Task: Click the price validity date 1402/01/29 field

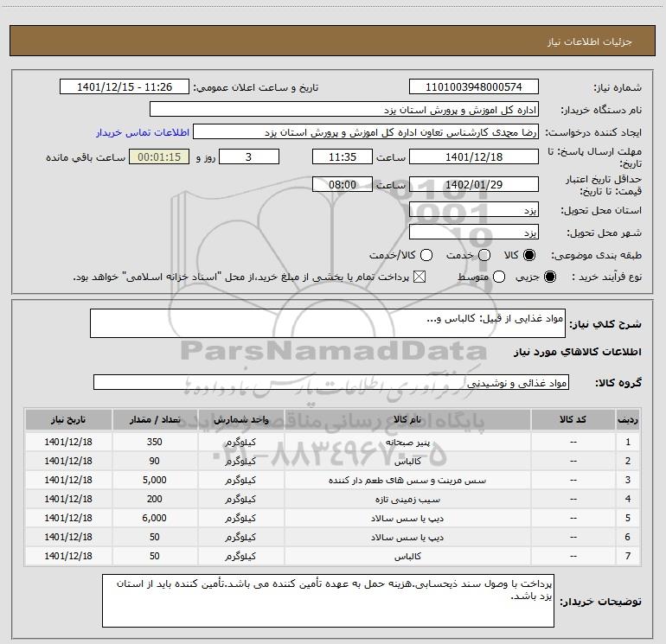Action: coord(474,184)
